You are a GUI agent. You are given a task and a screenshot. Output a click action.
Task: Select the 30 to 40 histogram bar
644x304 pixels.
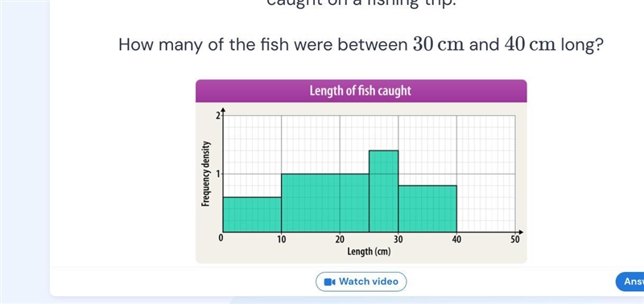click(427, 209)
